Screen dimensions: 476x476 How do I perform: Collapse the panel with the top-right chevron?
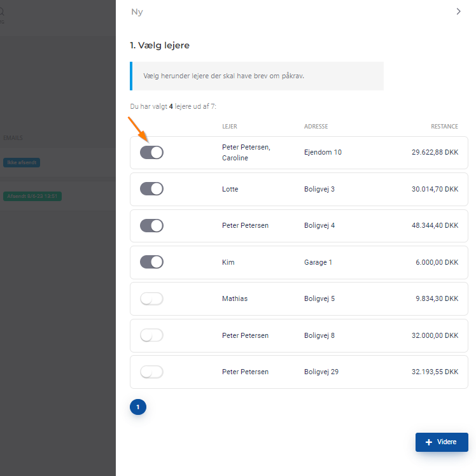458,11
